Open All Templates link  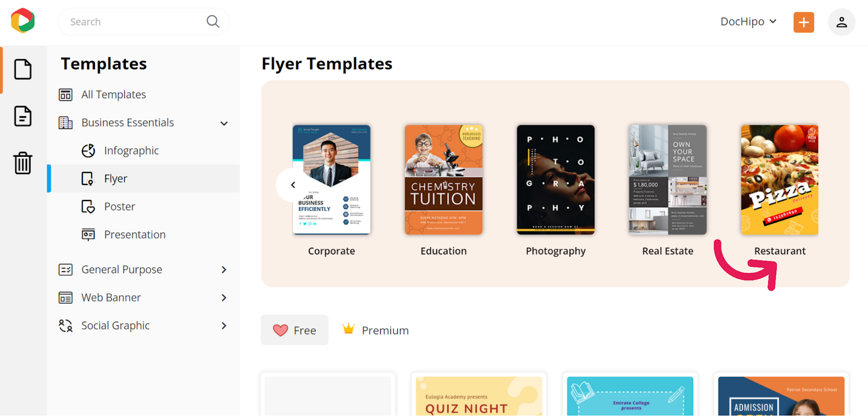point(113,95)
